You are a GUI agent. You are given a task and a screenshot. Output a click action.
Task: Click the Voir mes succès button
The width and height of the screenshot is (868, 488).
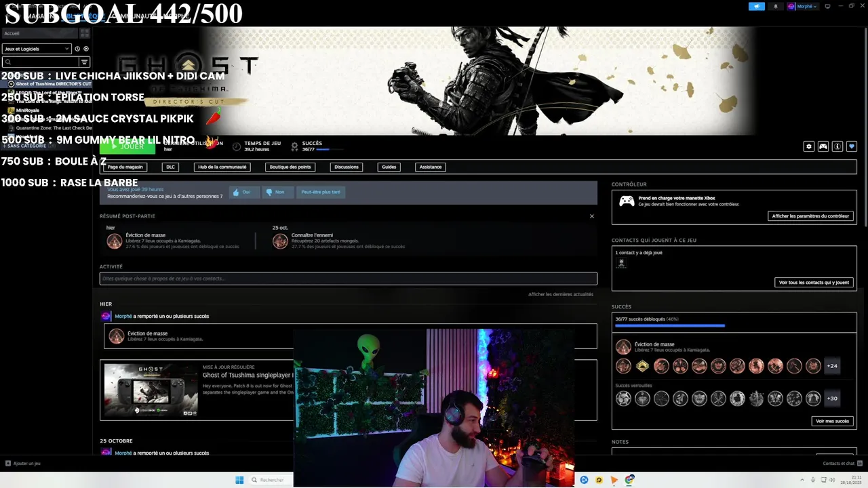coord(832,421)
